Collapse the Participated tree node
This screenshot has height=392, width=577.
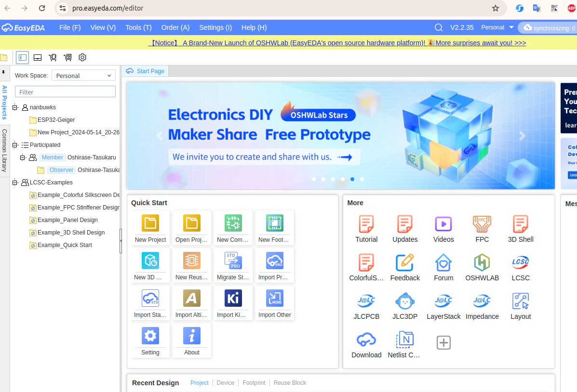[x=15, y=145]
